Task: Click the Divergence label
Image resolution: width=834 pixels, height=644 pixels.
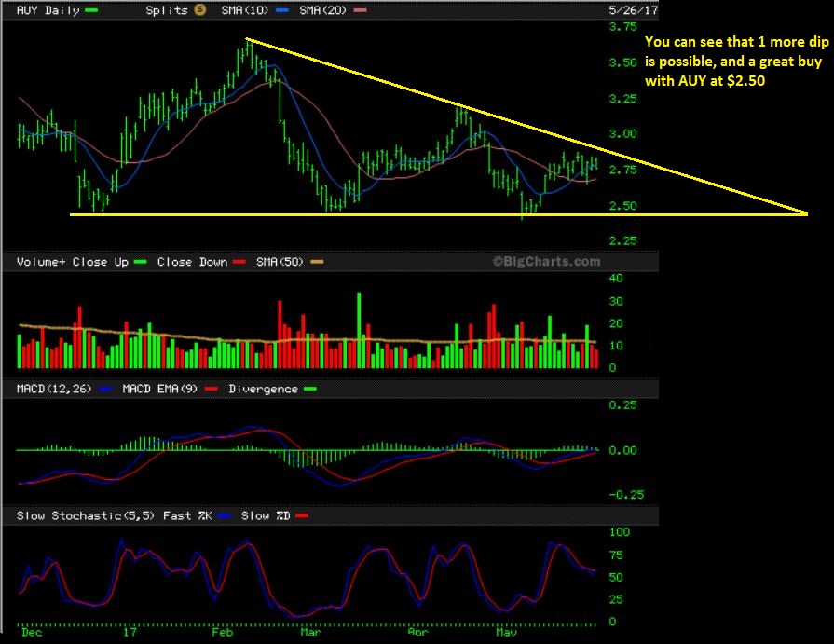Action: coord(264,389)
